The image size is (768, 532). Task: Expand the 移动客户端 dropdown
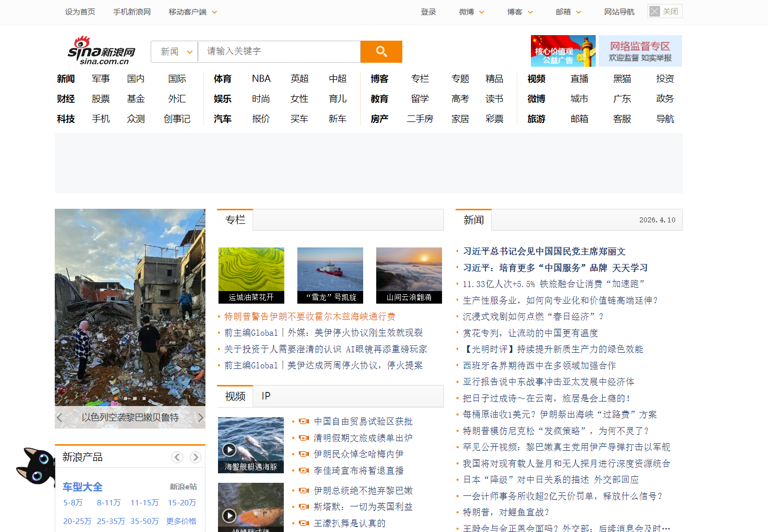click(192, 12)
